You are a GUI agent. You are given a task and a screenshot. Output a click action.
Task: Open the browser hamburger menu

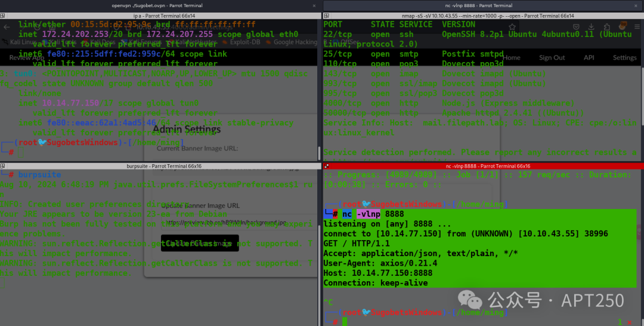tap(637, 27)
